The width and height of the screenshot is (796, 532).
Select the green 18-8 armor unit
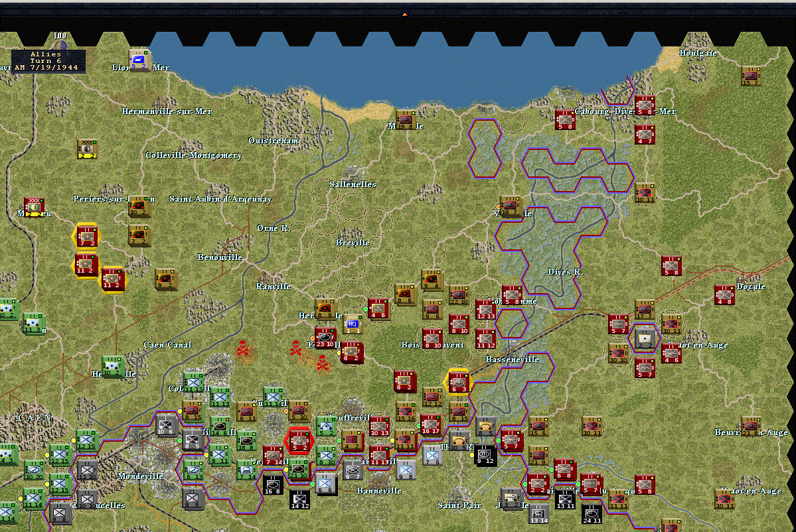coord(246,440)
